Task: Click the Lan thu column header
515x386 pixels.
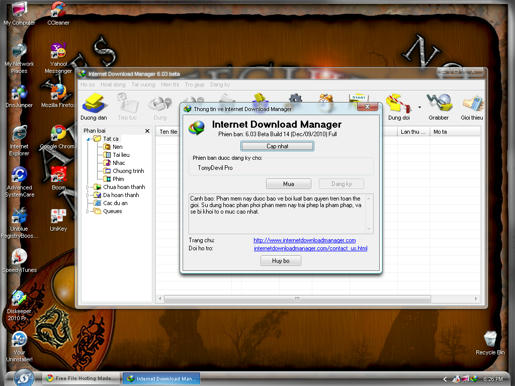Action: (x=413, y=132)
